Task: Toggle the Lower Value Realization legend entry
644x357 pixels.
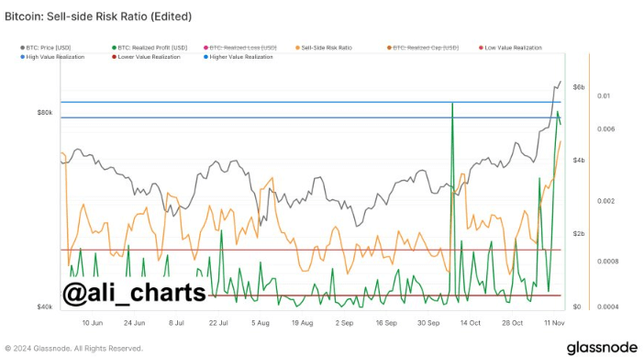Action: tap(146, 57)
